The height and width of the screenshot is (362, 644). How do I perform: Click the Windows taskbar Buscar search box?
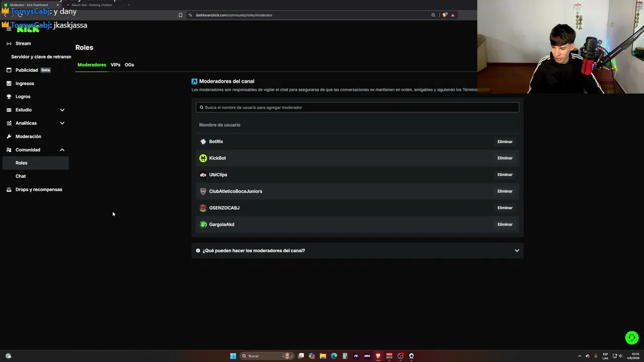[x=268, y=356]
